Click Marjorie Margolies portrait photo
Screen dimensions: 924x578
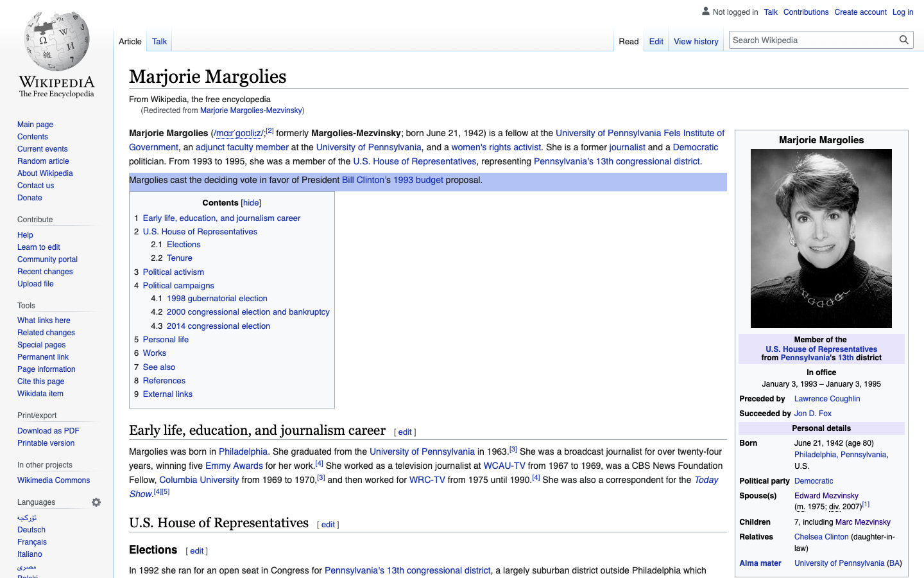[821, 238]
